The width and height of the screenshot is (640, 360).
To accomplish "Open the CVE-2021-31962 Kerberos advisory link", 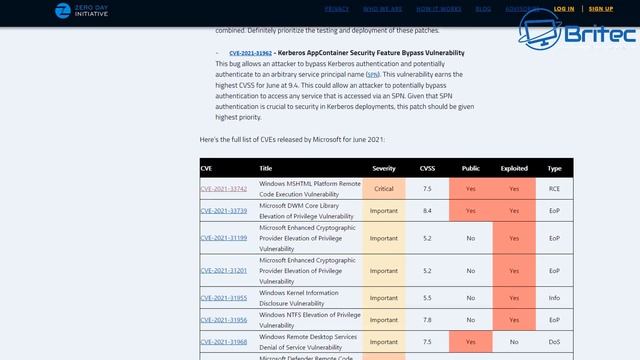I will (250, 53).
